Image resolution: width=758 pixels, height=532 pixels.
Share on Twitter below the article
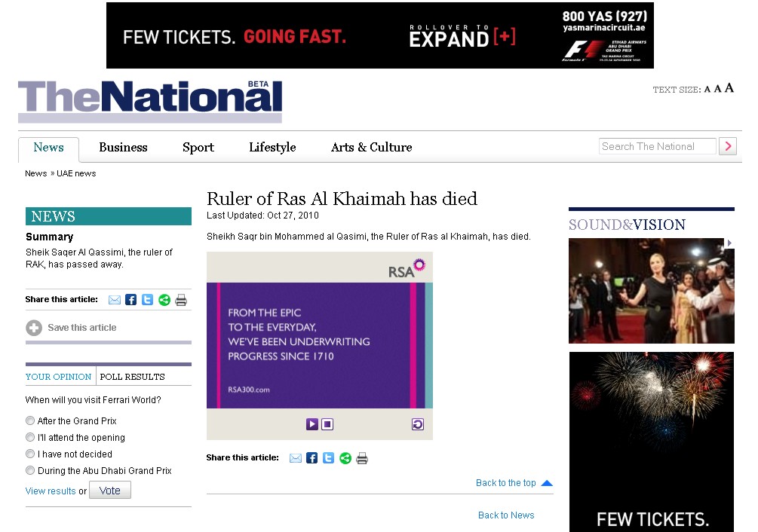point(328,458)
